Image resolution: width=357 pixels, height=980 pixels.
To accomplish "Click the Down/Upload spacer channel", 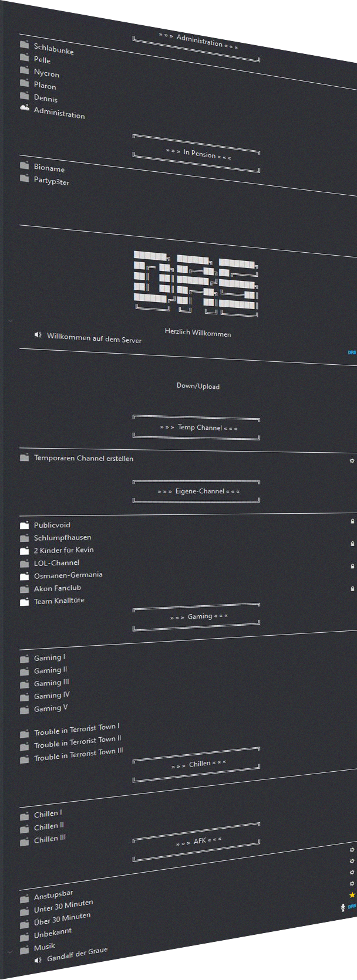I will [x=198, y=386].
